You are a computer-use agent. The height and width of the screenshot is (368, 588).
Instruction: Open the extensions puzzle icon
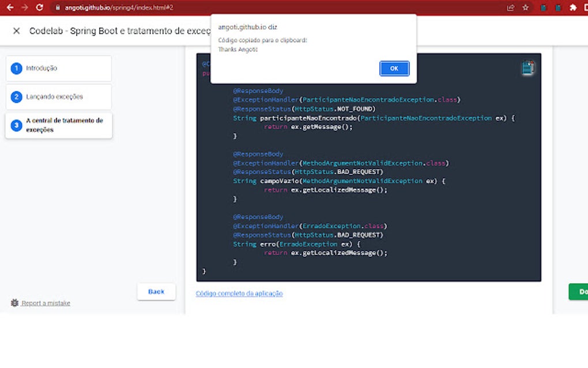573,7
